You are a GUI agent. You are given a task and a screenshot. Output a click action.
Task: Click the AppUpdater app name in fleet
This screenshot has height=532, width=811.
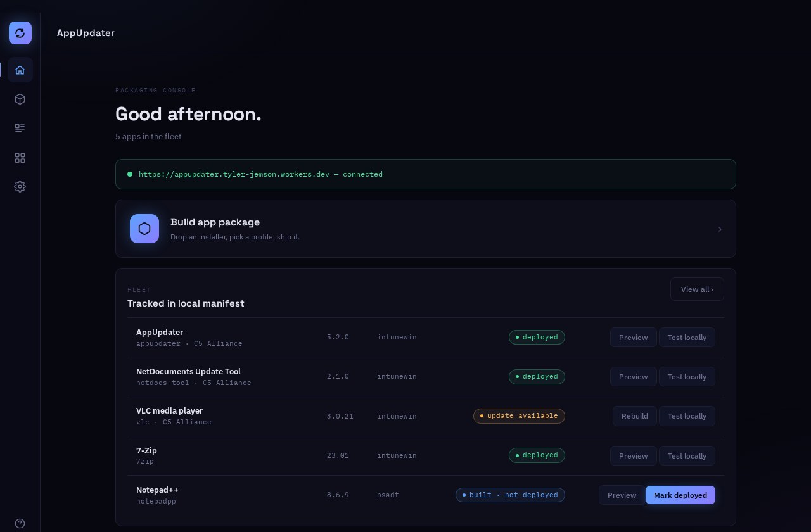pos(160,332)
